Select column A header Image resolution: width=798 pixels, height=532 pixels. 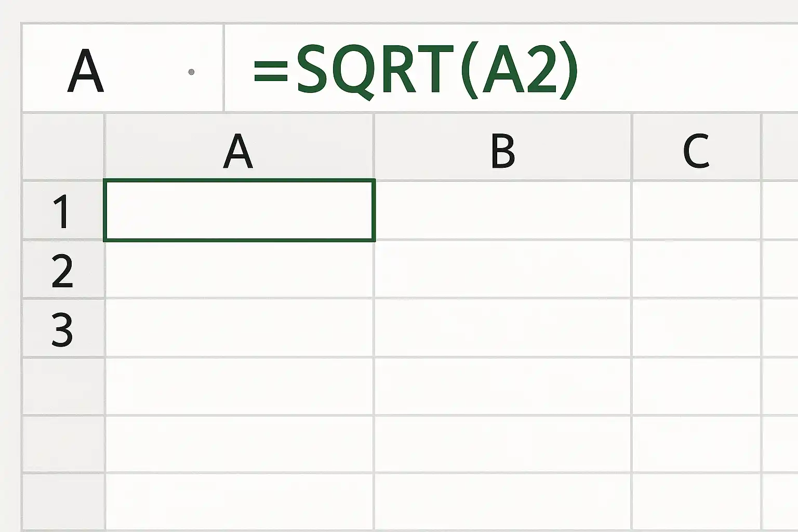(239, 147)
